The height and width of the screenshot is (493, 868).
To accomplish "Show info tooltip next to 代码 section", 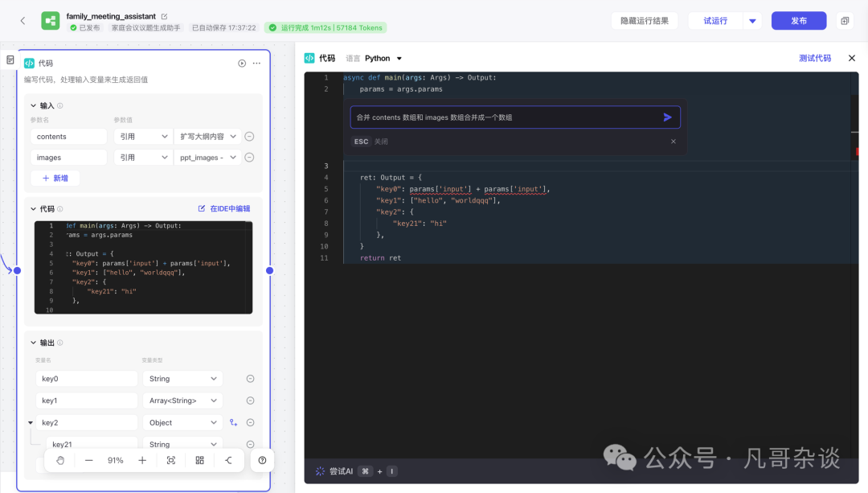I will (x=59, y=209).
